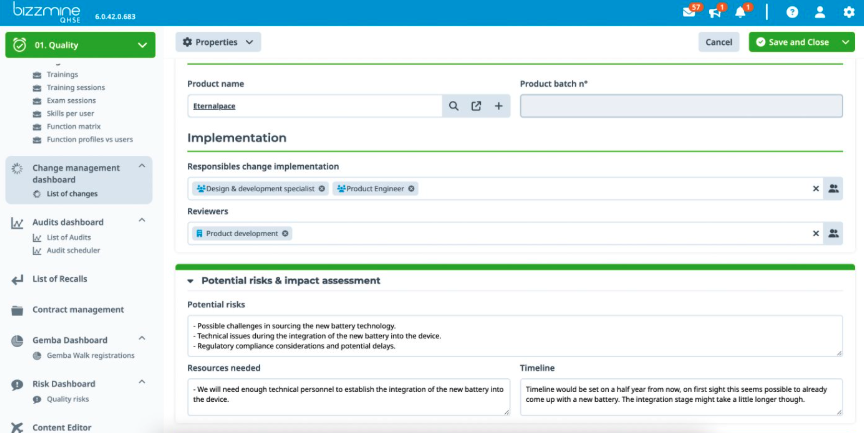The height and width of the screenshot is (433, 864).
Task: Click the version number 6.0.42.0.683
Action: click(115, 17)
